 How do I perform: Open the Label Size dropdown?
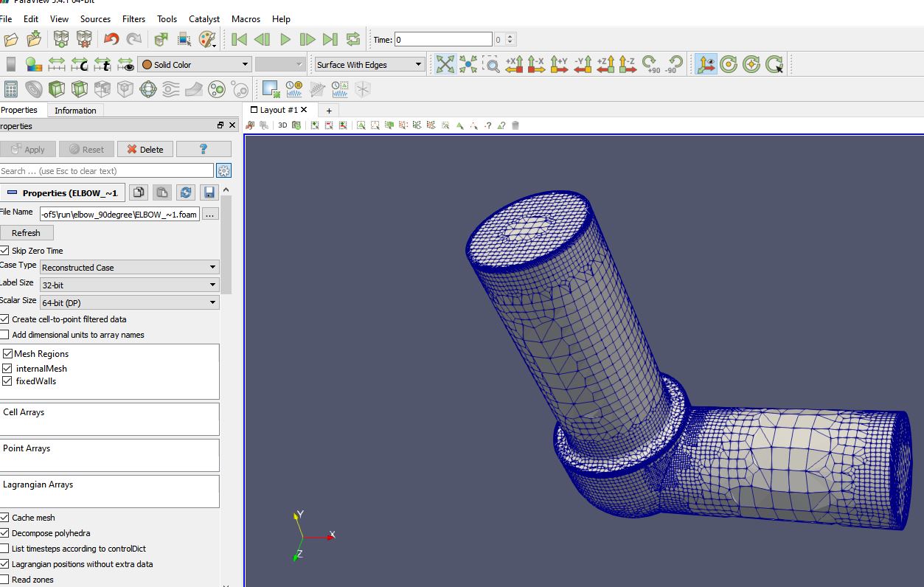click(x=129, y=284)
